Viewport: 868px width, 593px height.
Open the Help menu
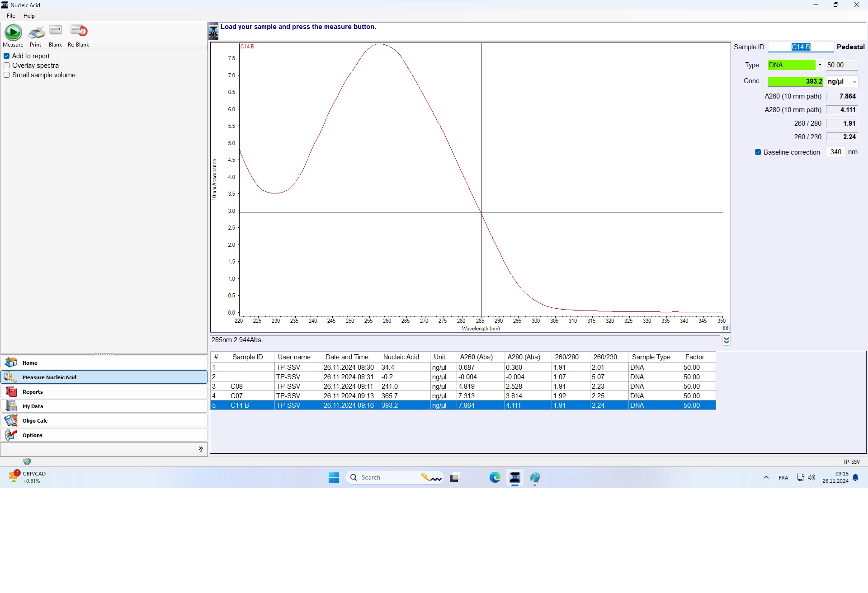pos(29,16)
